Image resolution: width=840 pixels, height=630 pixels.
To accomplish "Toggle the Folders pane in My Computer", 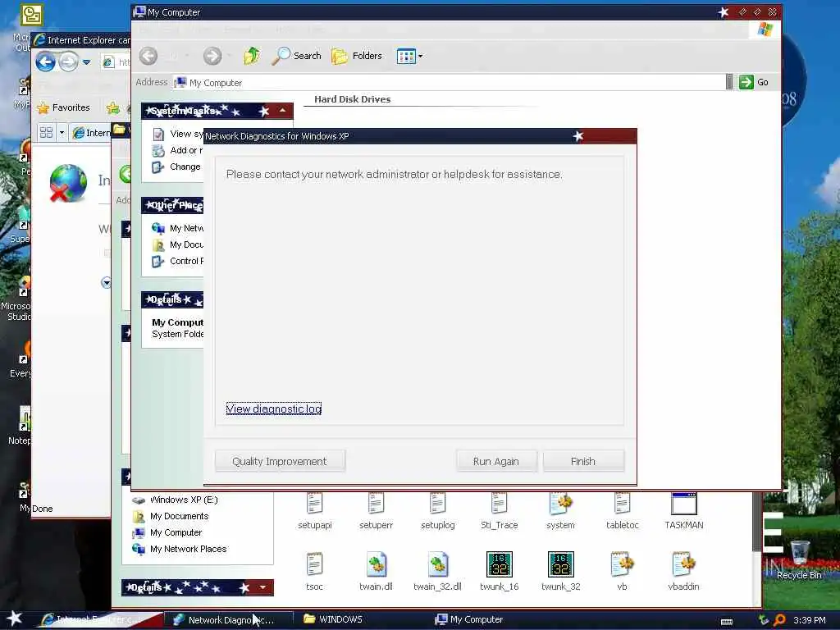I will click(x=357, y=56).
